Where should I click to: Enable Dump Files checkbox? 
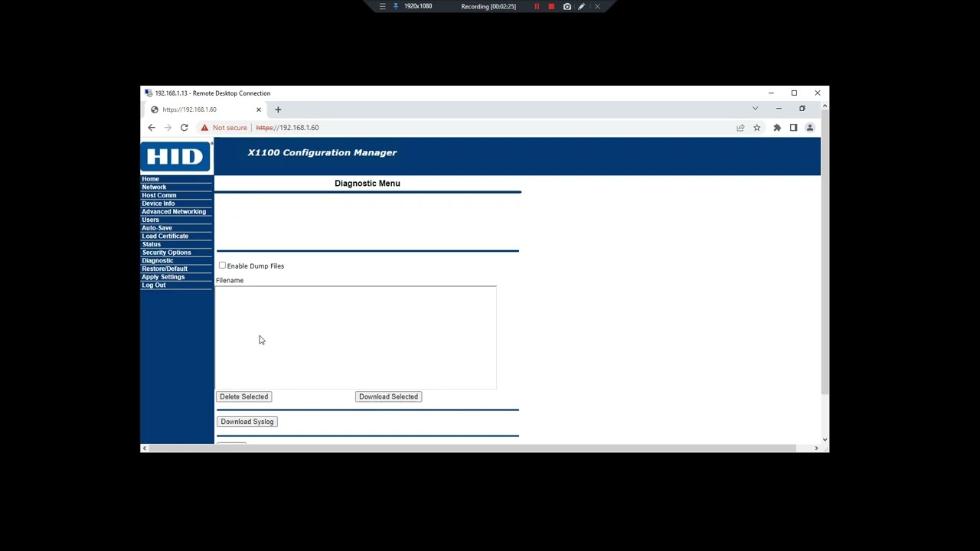click(x=222, y=266)
